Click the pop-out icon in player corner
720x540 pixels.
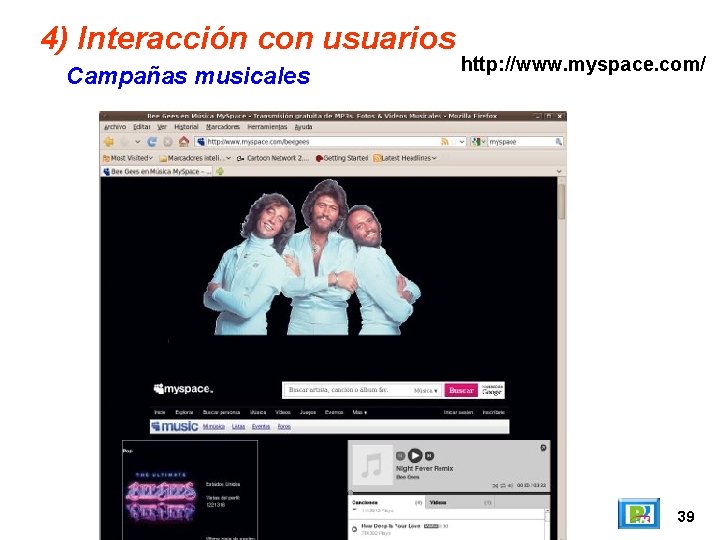543,448
